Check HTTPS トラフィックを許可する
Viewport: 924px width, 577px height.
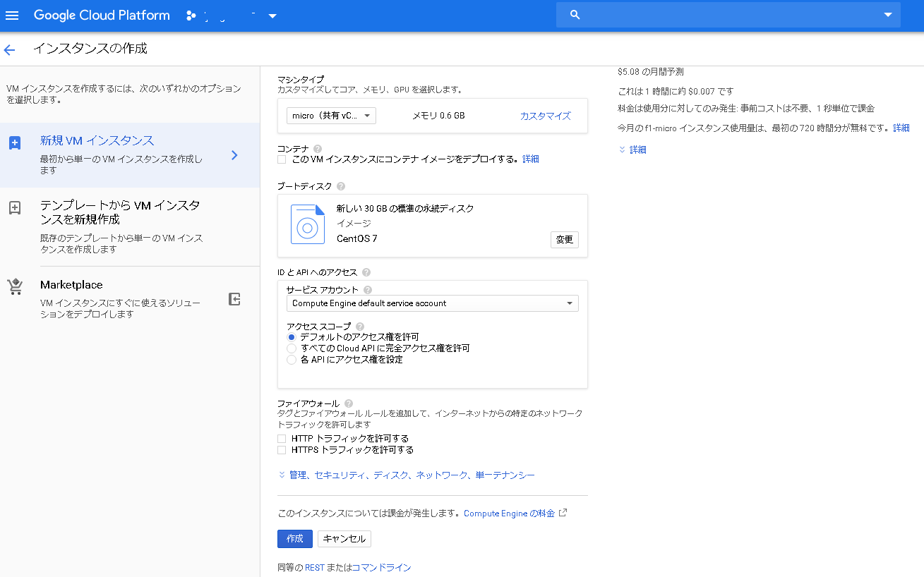[x=282, y=450]
